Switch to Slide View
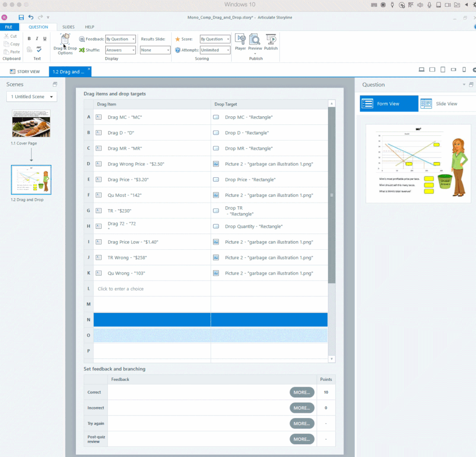476x457 pixels. [x=439, y=103]
